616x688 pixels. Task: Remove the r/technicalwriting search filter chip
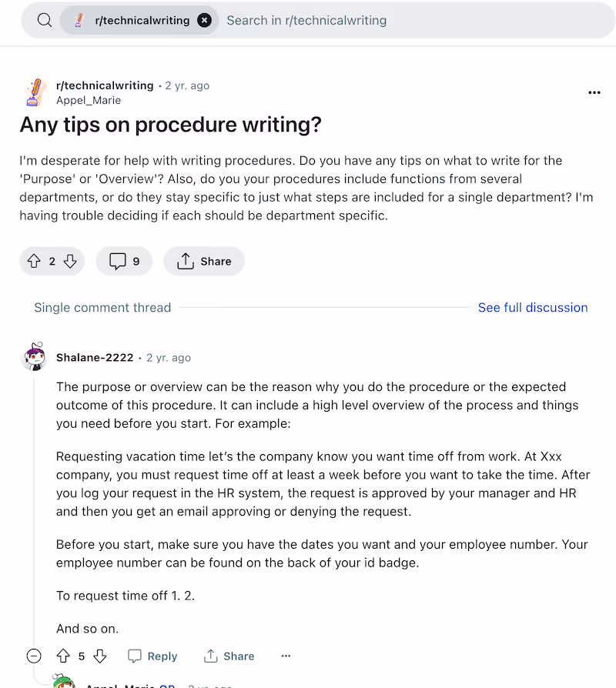[x=204, y=20]
